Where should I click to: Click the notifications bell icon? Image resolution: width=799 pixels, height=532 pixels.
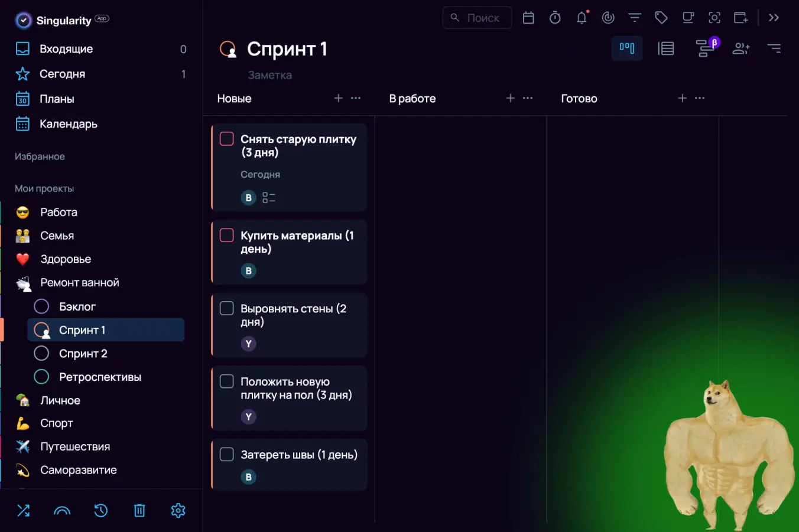pos(582,18)
